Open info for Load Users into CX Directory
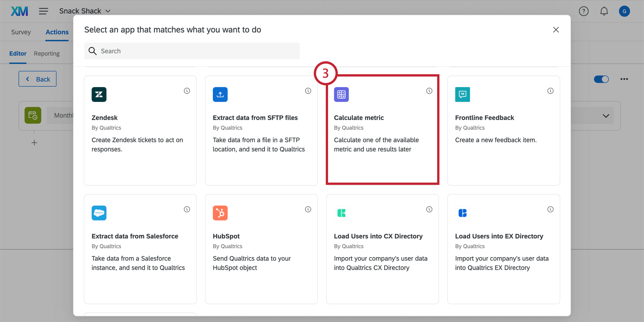 (x=429, y=209)
